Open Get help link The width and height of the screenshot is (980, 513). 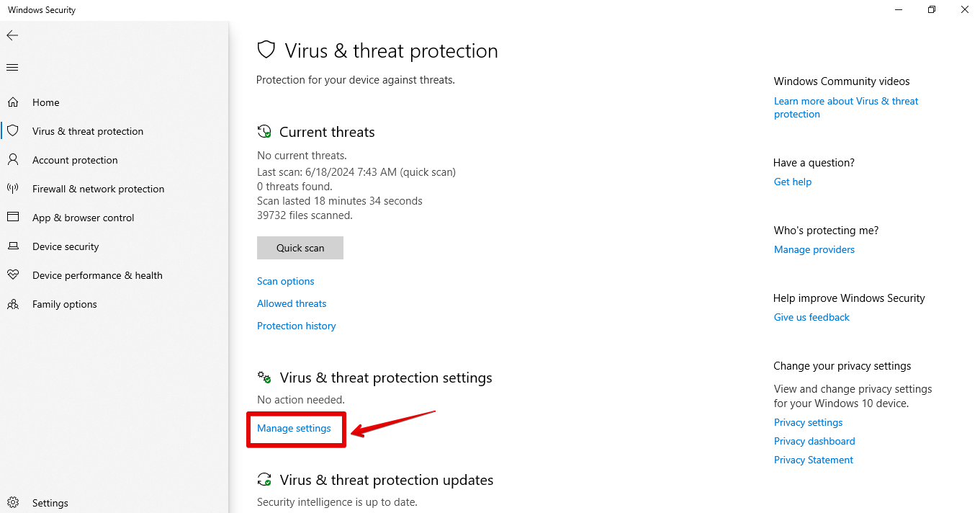(x=793, y=182)
